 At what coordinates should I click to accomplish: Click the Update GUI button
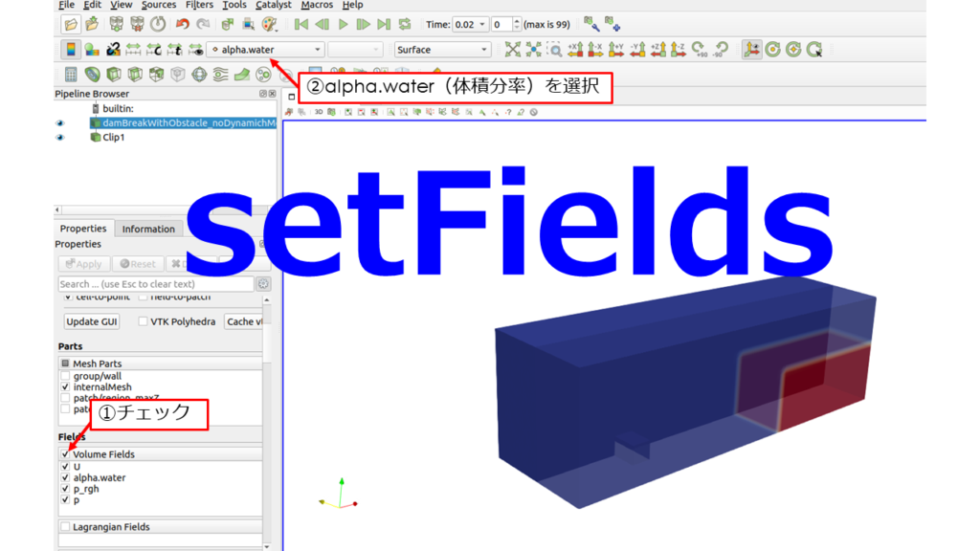[x=90, y=321]
